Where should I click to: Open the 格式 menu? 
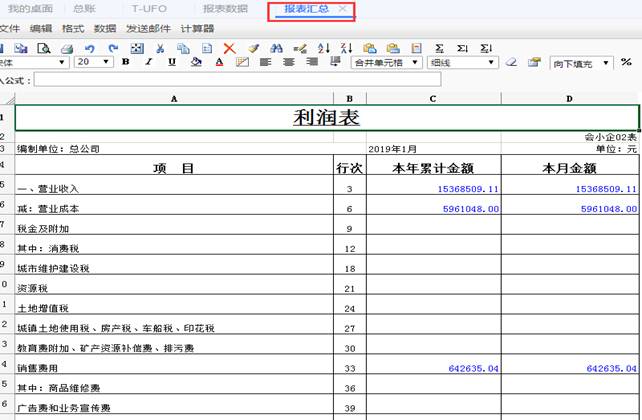72,28
